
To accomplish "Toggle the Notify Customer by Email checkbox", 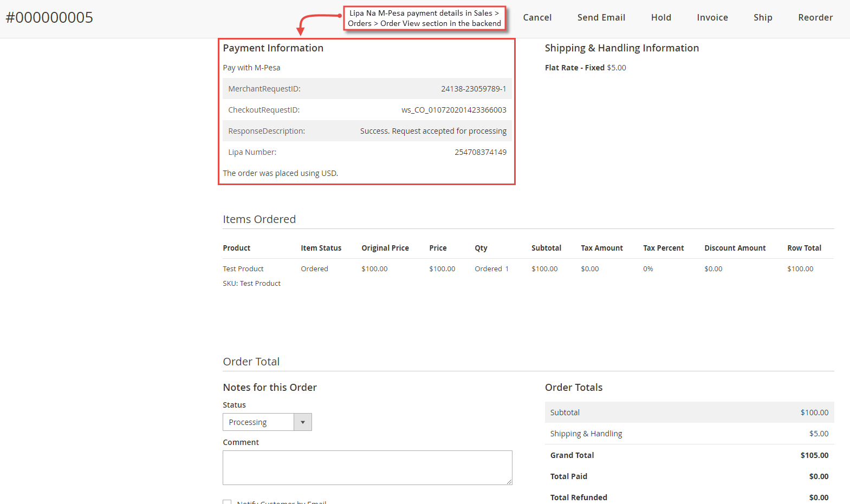I will click(227, 502).
